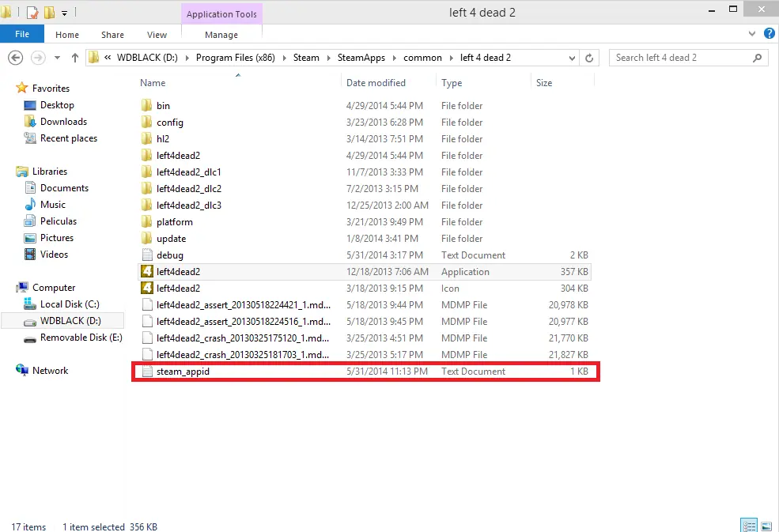Image resolution: width=779 pixels, height=532 pixels.
Task: Expand arrow after Steam breadcrumb
Action: click(x=328, y=58)
